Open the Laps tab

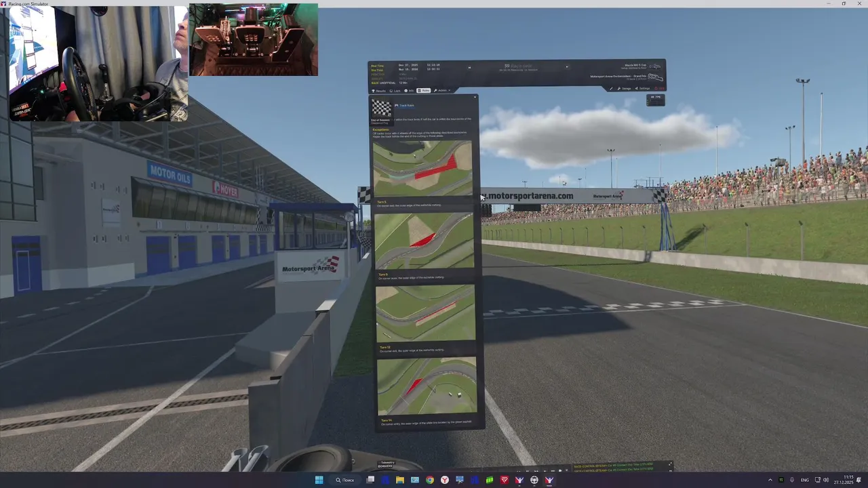coord(395,91)
